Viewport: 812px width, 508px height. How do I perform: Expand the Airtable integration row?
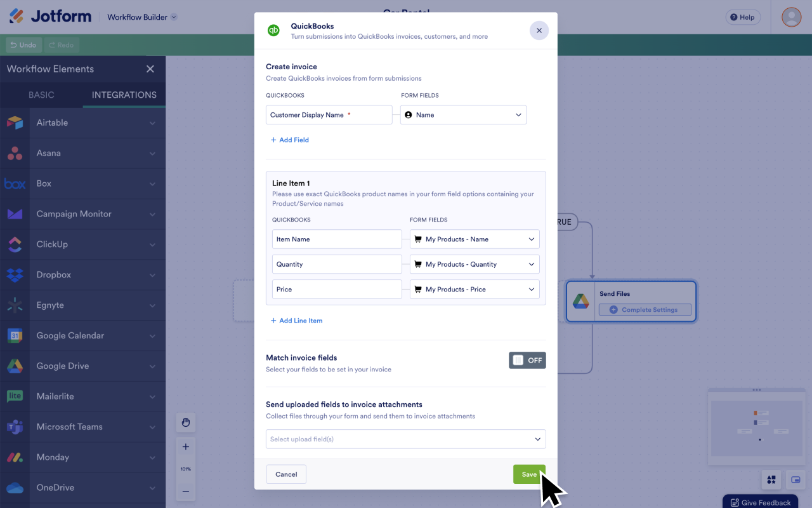[x=152, y=123]
